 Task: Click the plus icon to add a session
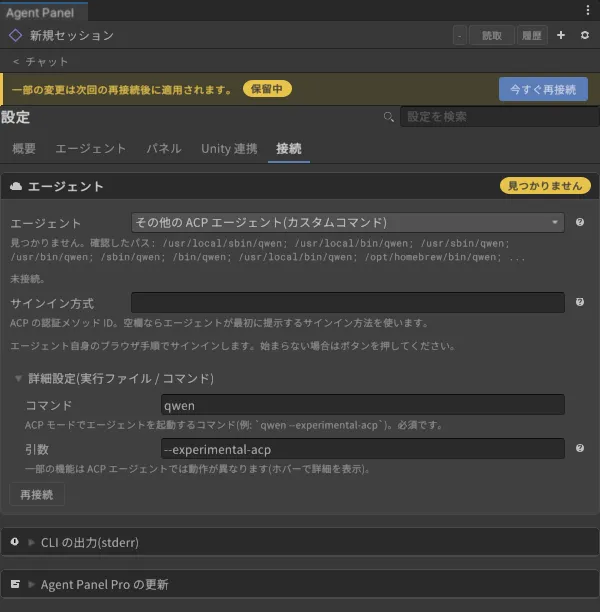[x=561, y=36]
